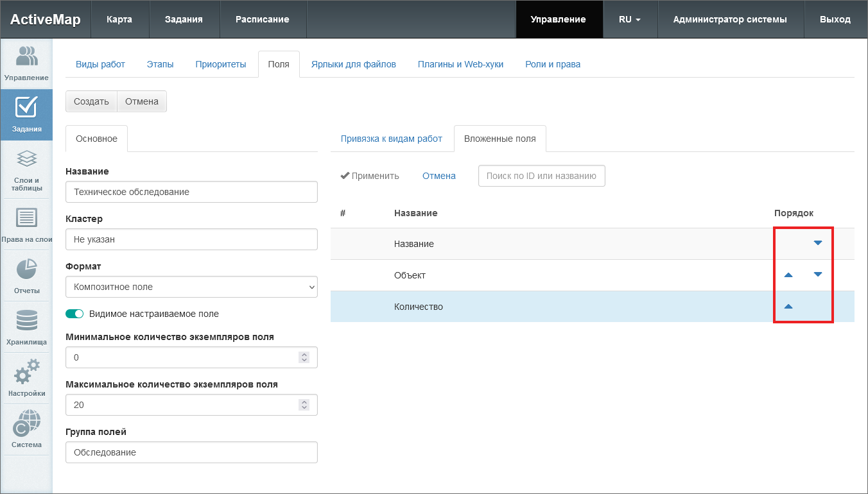Click the Отмена link beside Применить
This screenshot has height=494, width=868.
point(438,176)
